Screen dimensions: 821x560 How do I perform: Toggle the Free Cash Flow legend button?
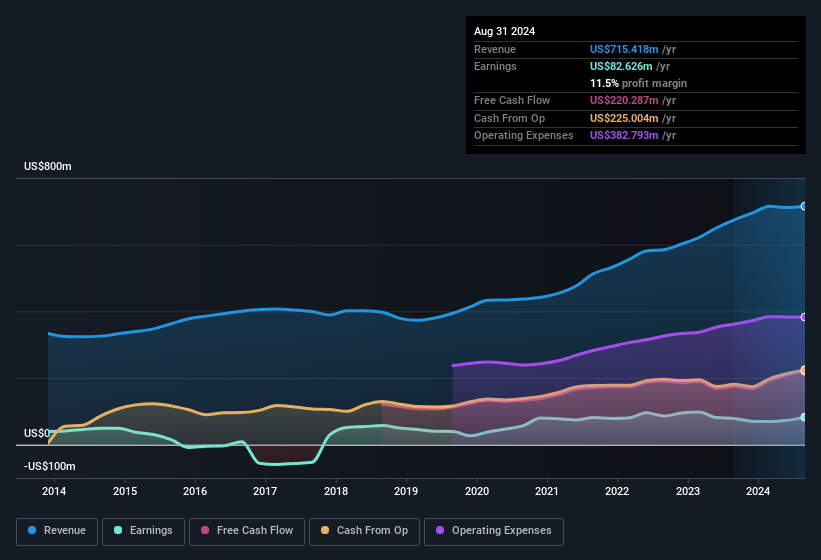pos(247,531)
